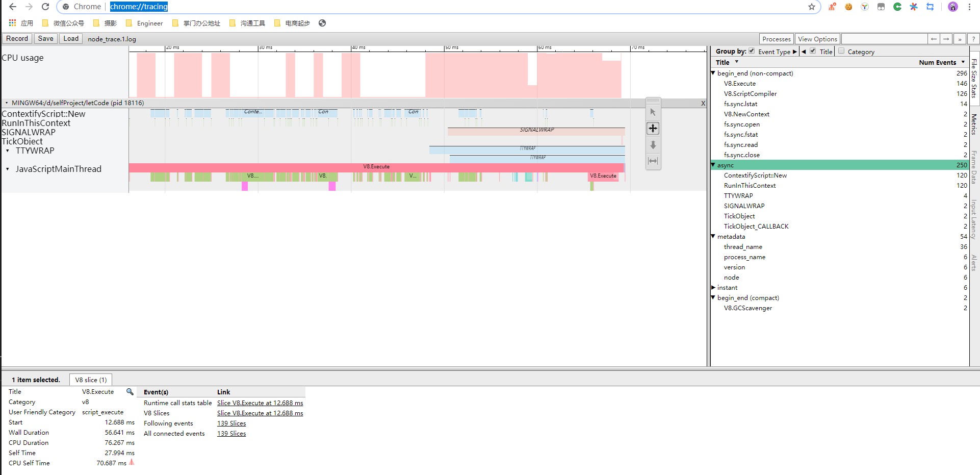
Task: Select the timing (horizontal arrows) tool
Action: click(x=653, y=161)
